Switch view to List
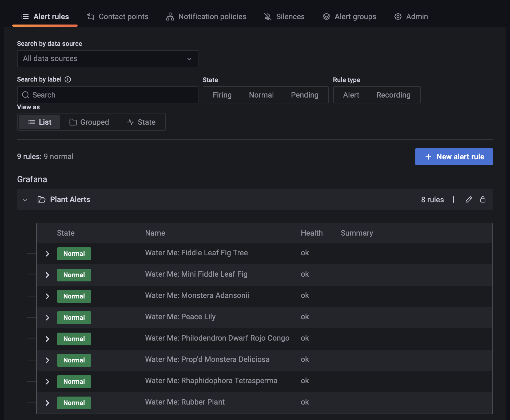This screenshot has width=510, height=420. [39, 122]
